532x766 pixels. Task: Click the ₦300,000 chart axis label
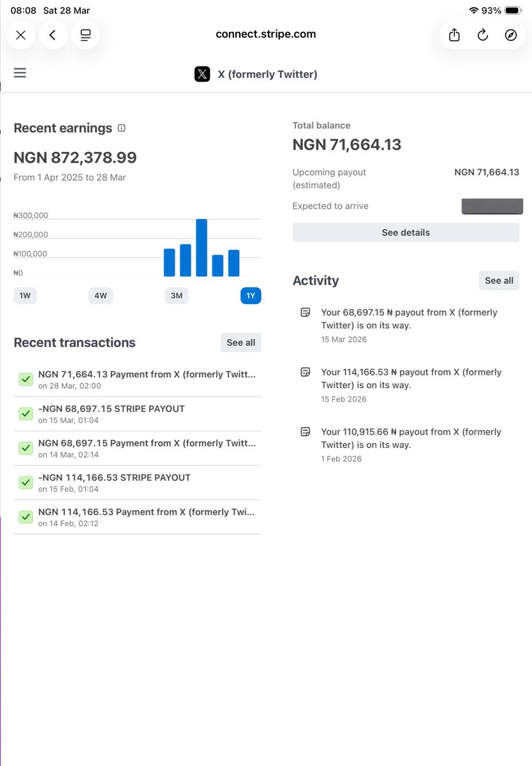click(x=31, y=216)
